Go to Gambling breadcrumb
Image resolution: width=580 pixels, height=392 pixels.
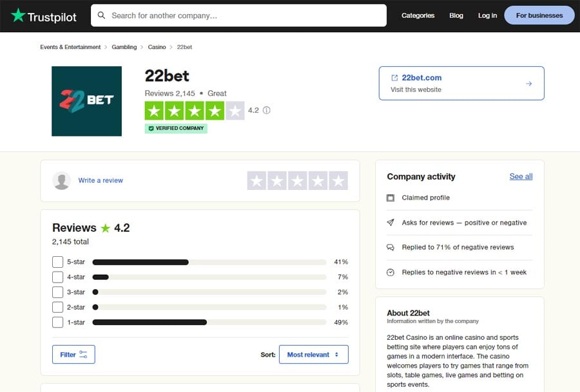(x=124, y=47)
